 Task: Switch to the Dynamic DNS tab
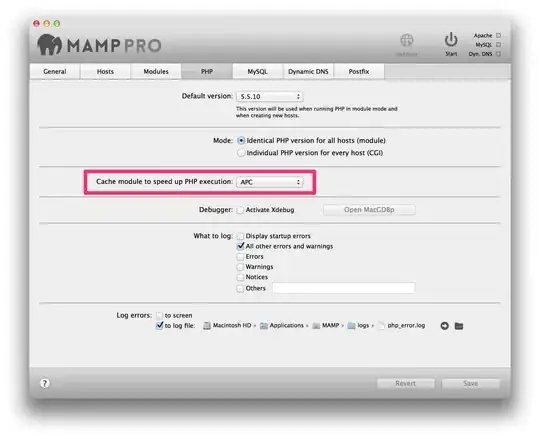[308, 72]
